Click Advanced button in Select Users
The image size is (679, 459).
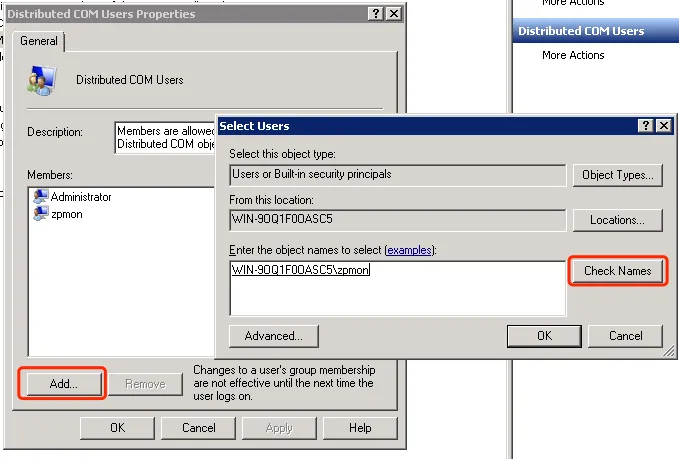pos(274,336)
